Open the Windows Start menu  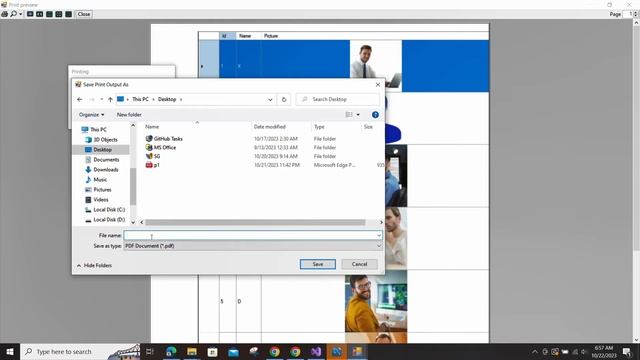pyautogui.click(x=10, y=351)
